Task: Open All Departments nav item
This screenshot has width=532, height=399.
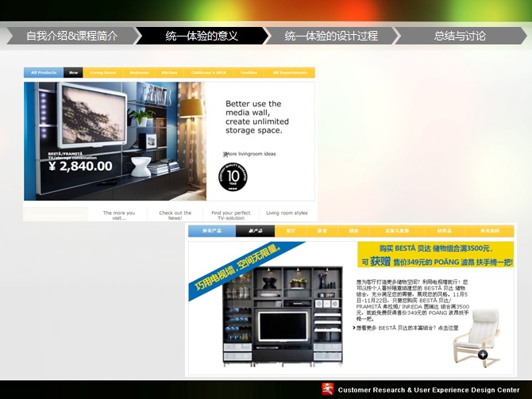Action: (289, 72)
